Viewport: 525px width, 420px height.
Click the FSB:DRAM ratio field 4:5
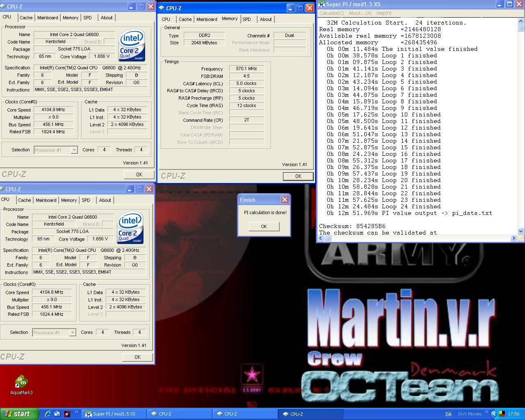pos(247,76)
